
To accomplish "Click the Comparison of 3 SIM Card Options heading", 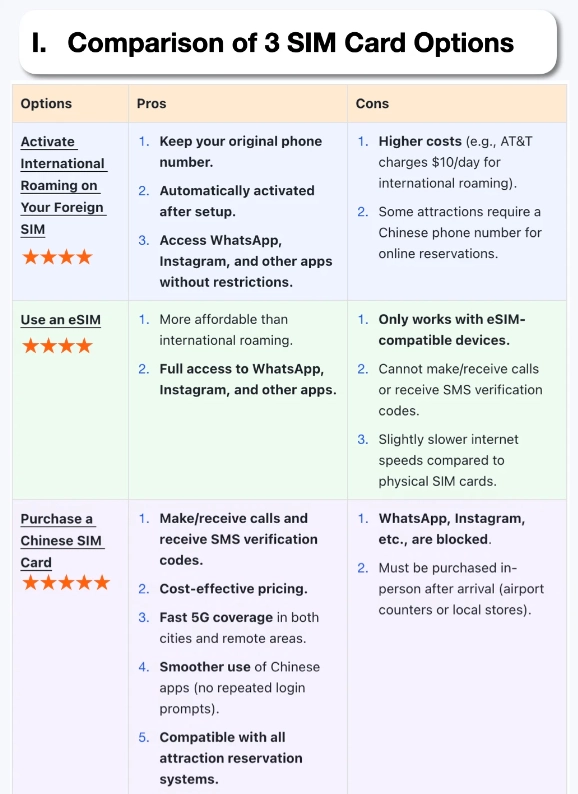I will click(x=290, y=43).
